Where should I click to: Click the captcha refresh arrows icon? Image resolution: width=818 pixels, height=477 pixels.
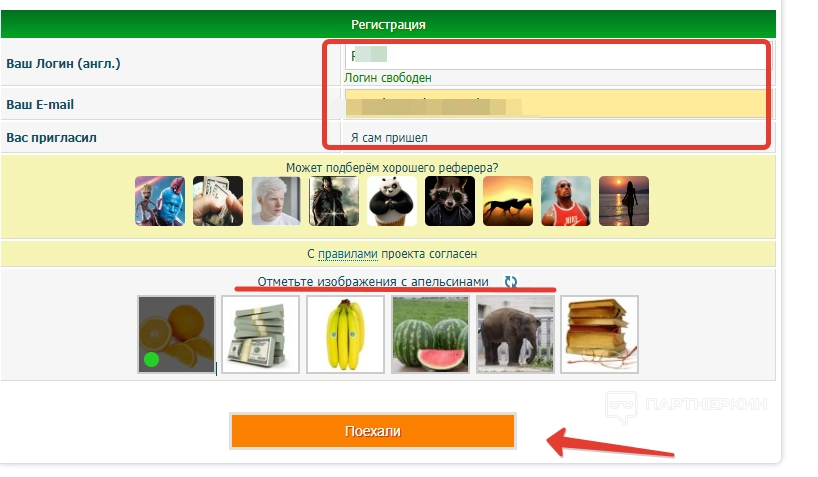click(x=511, y=282)
